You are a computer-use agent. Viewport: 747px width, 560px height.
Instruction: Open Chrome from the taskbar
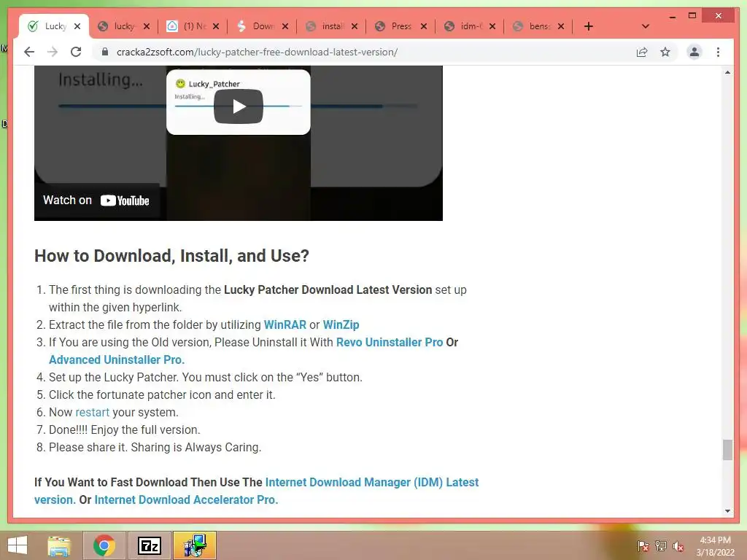104,545
